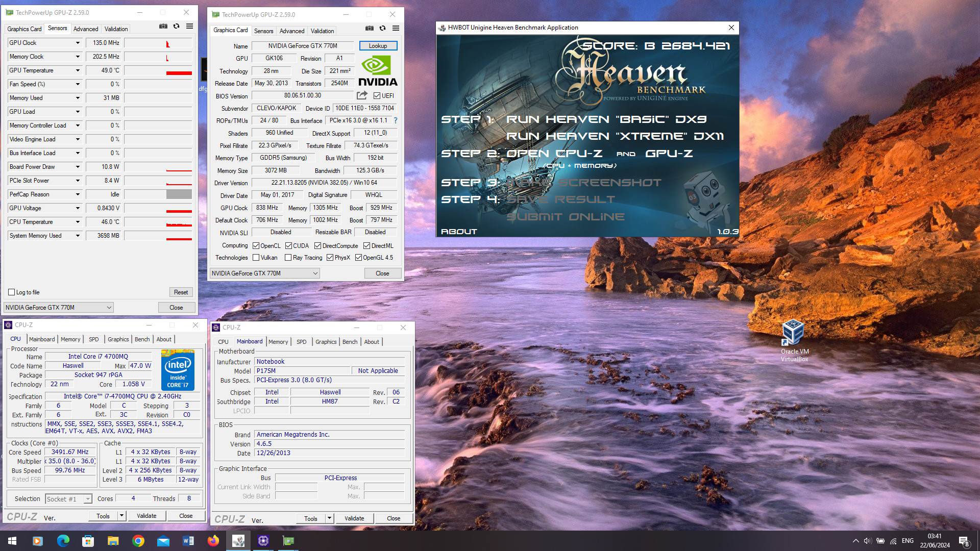This screenshot has height=551, width=980.
Task: Toggle the DirectCompute checkbox
Action: coord(317,246)
